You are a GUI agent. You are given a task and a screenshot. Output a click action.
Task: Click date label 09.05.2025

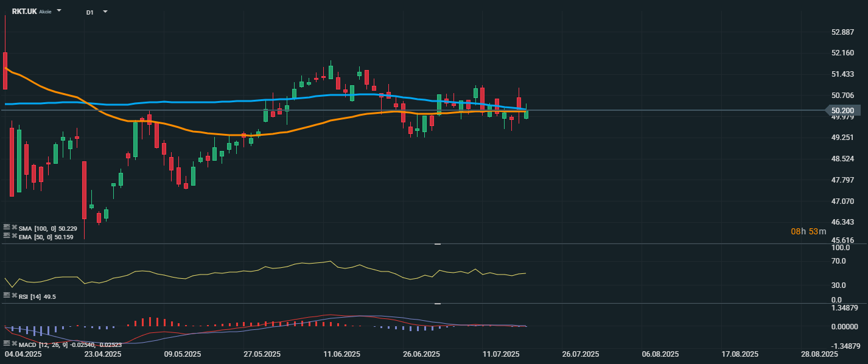point(183,354)
